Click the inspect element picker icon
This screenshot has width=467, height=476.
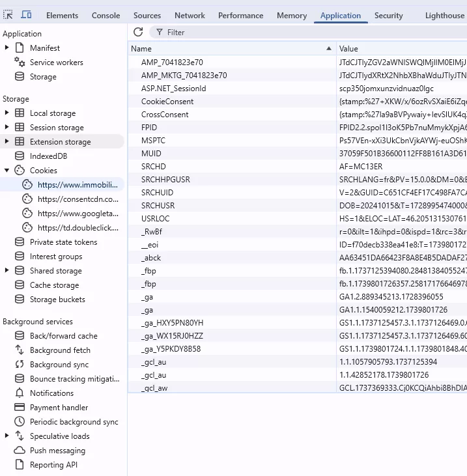point(8,15)
